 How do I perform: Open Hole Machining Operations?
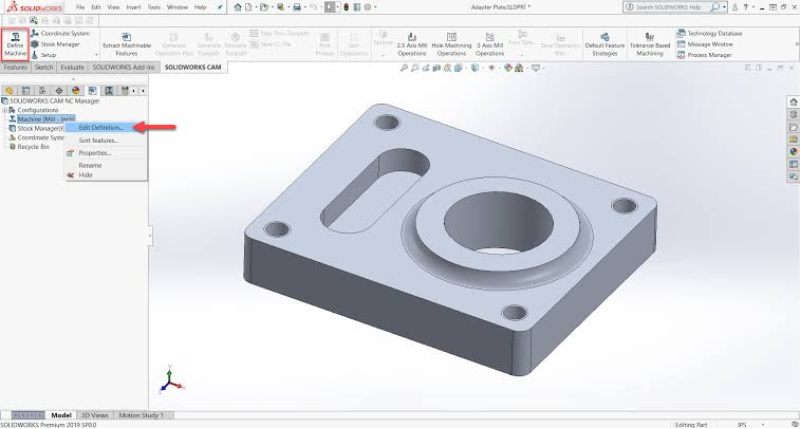coord(452,44)
